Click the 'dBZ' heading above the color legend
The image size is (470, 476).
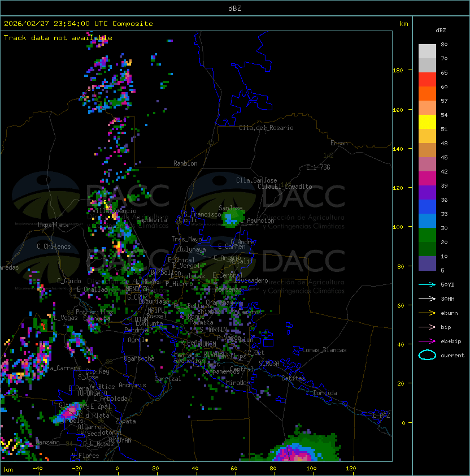[x=441, y=31]
